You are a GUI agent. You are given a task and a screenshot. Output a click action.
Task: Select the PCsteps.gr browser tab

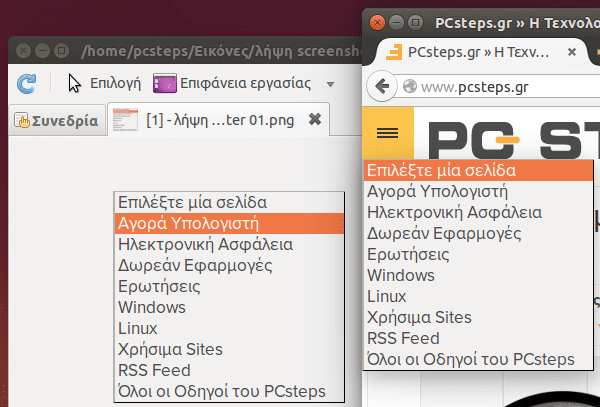point(481,52)
